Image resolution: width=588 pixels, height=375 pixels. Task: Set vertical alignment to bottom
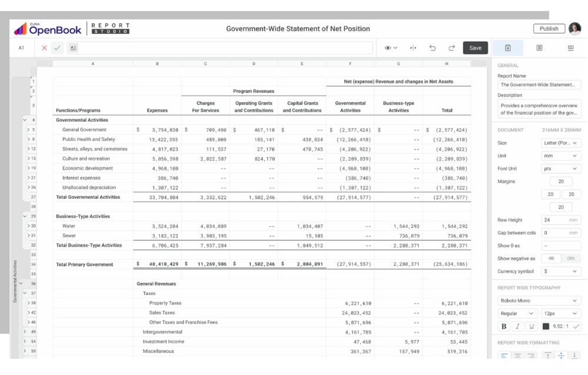click(x=574, y=355)
